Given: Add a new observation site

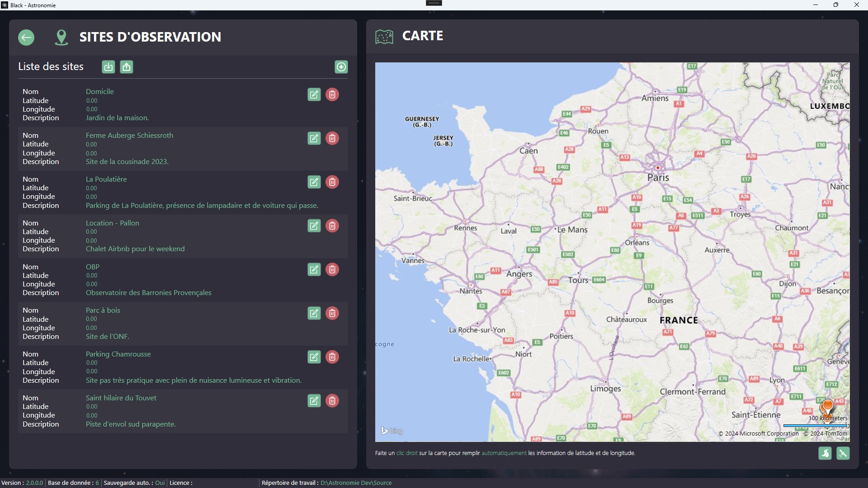Looking at the screenshot, I should 341,67.
